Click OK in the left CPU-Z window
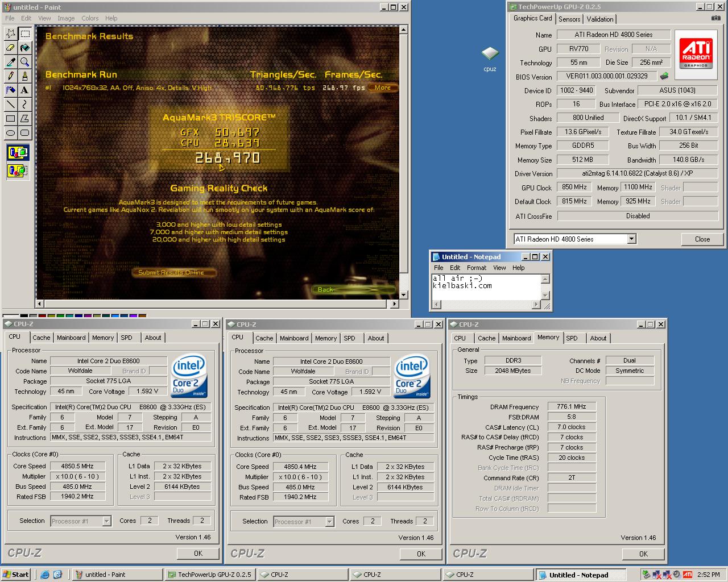Viewport: 728px width, 582px height. point(198,553)
